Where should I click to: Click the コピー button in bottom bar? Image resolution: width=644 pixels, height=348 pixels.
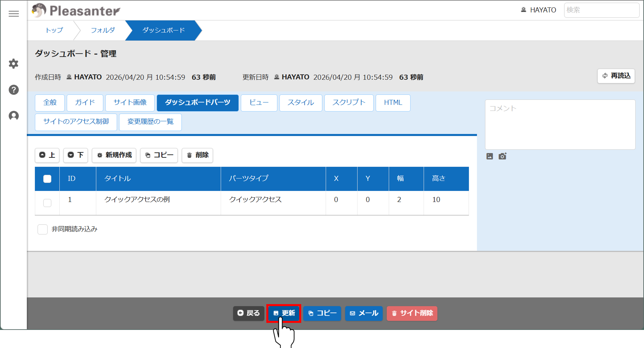[x=322, y=314]
